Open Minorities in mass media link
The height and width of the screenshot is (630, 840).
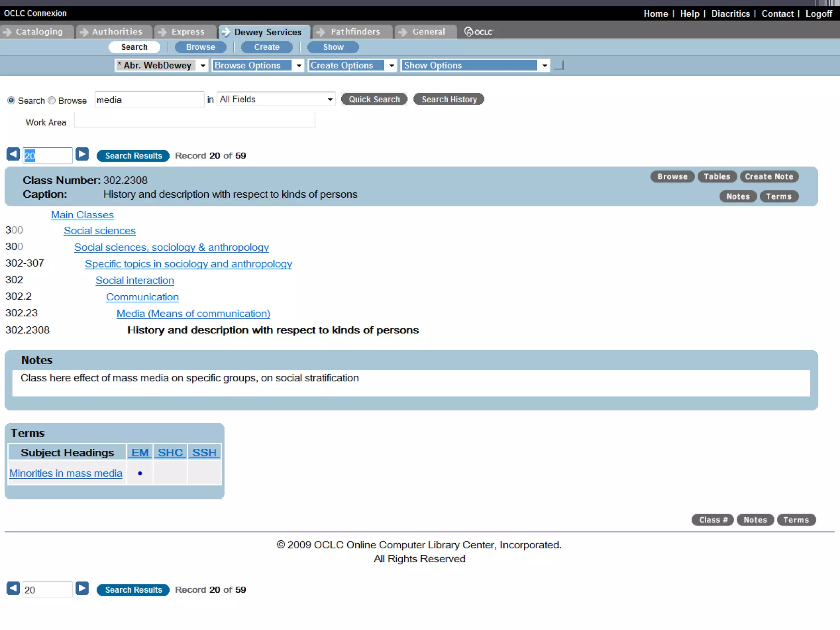[66, 473]
